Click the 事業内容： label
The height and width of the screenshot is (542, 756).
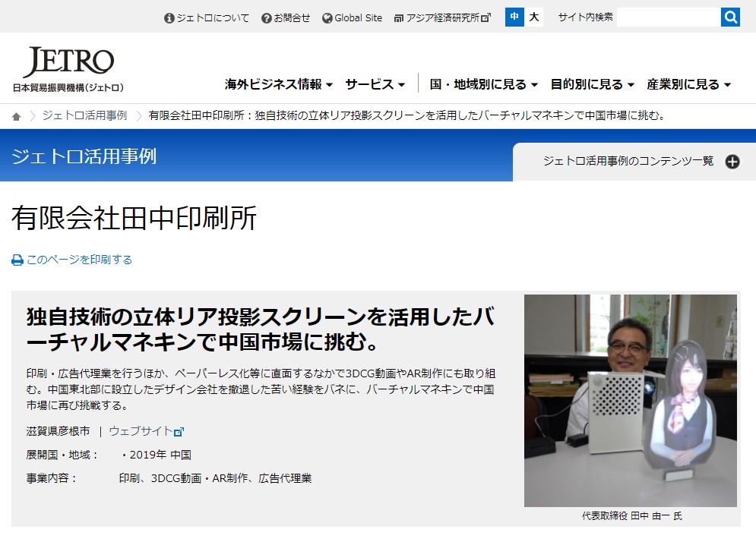coord(52,478)
